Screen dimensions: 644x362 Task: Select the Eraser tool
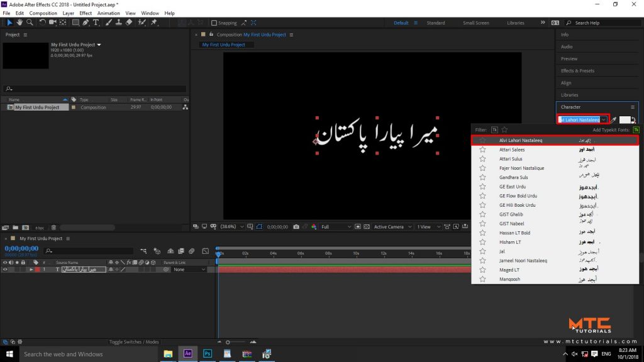pos(129,23)
